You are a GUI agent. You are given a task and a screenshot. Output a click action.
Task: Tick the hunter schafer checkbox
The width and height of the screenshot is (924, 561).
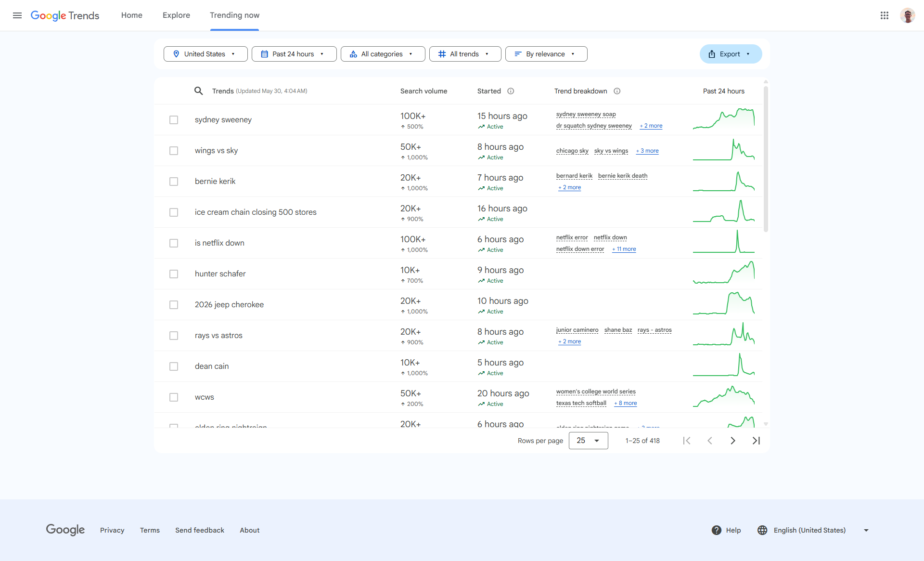click(x=174, y=274)
